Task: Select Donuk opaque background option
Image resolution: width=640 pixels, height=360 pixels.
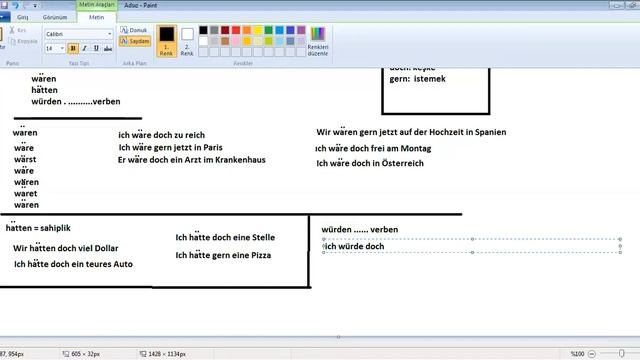Action: tap(134, 30)
